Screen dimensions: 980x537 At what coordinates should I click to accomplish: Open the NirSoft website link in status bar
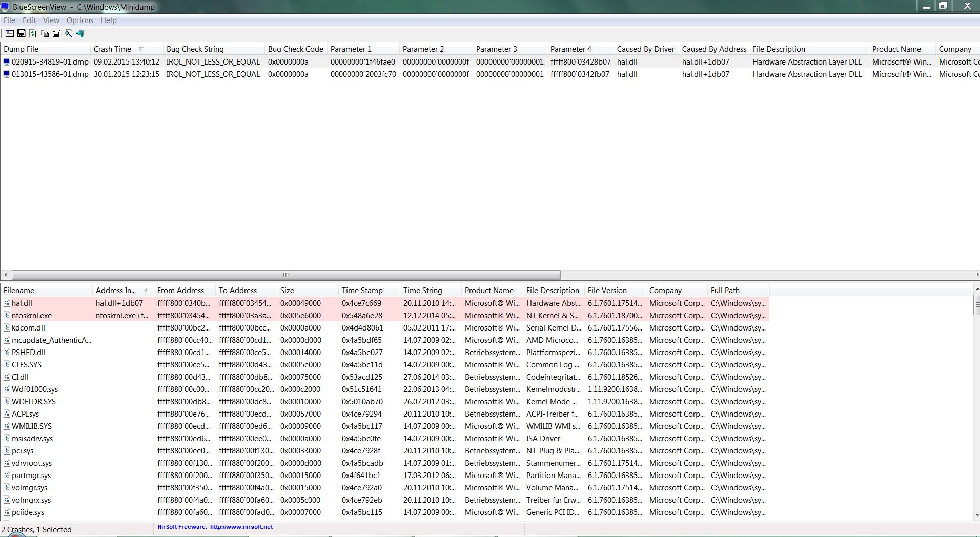click(241, 527)
